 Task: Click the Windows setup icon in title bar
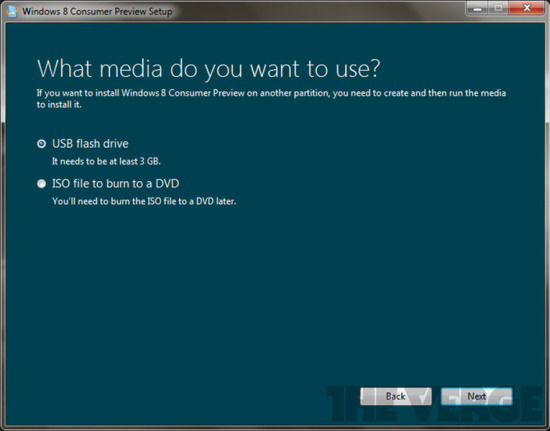[x=12, y=11]
